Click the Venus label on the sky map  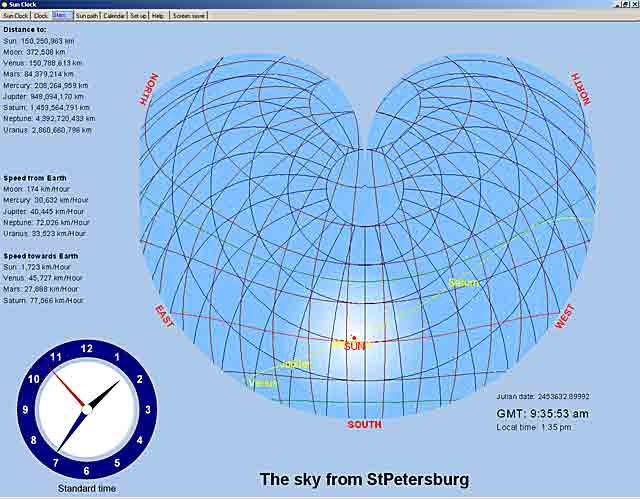[x=262, y=382]
